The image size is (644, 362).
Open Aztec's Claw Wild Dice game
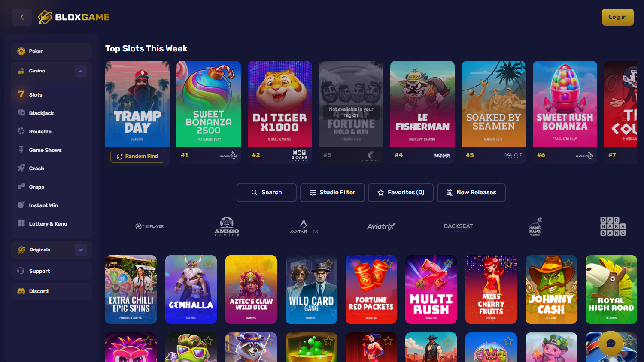tap(251, 290)
